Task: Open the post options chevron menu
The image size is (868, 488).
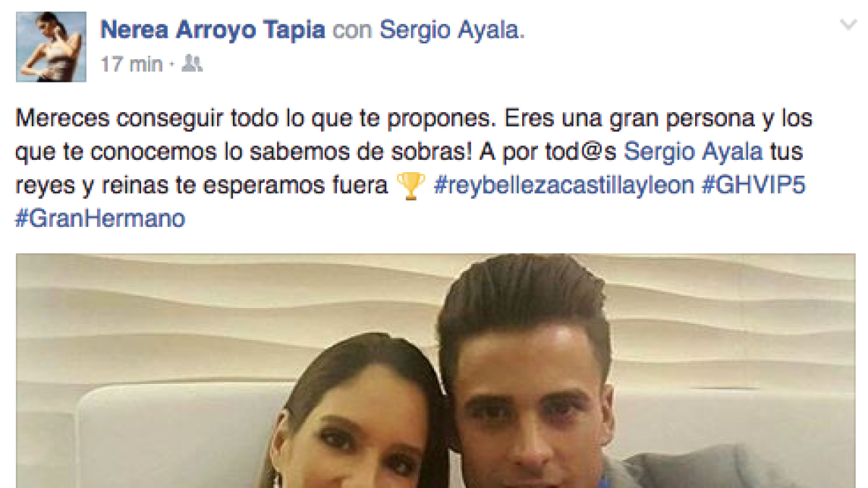Action: point(848,25)
